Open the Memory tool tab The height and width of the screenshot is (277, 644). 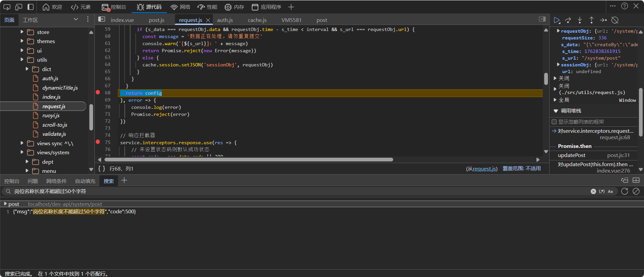tap(234, 7)
